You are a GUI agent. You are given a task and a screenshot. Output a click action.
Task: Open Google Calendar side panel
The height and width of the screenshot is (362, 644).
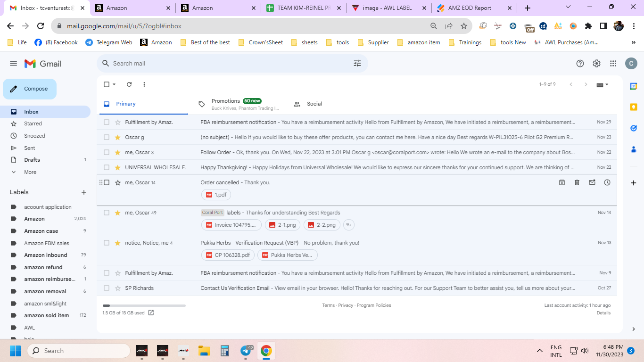(x=634, y=86)
